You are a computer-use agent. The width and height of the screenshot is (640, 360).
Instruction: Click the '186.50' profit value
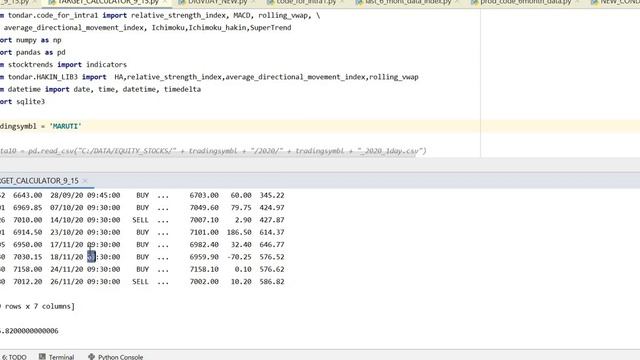pyautogui.click(x=239, y=232)
